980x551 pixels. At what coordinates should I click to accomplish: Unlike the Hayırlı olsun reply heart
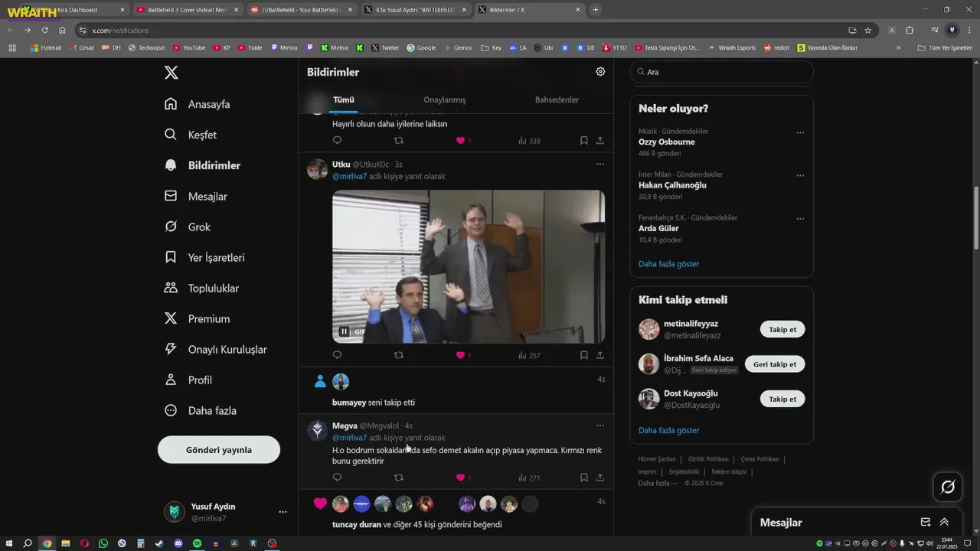pyautogui.click(x=461, y=141)
